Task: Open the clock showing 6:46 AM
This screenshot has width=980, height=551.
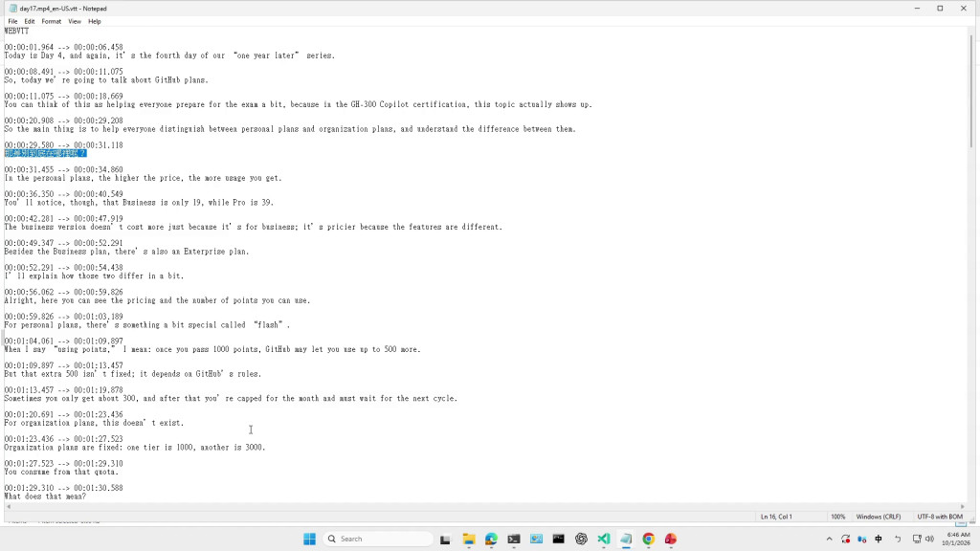Action: pos(958,540)
